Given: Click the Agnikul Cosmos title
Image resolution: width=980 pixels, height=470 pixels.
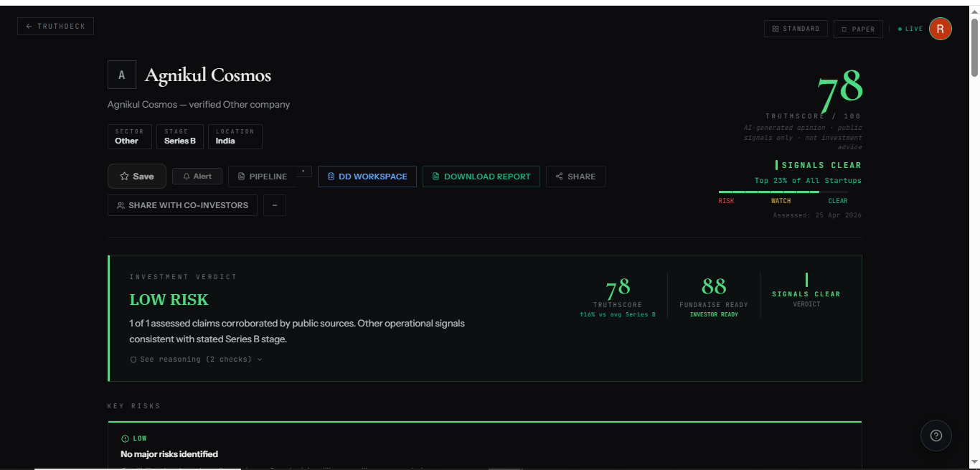Looking at the screenshot, I should coord(208,75).
